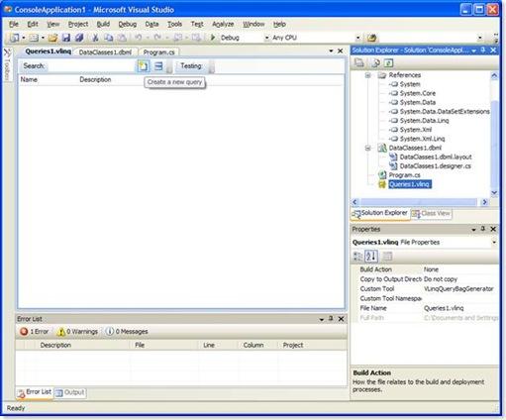Click the Alphabetical sort icon in Properties
Viewport: 506px width, 420px height.
pos(371,257)
